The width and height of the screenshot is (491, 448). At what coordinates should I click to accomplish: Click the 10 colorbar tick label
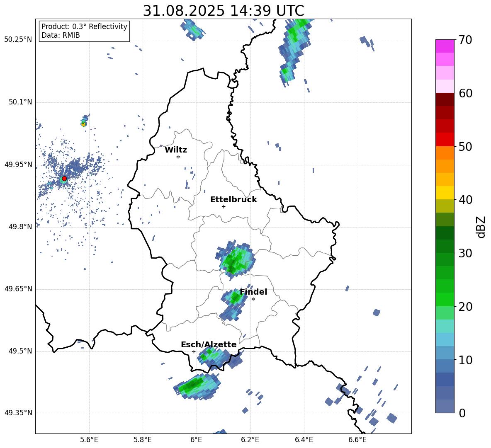coord(465,360)
